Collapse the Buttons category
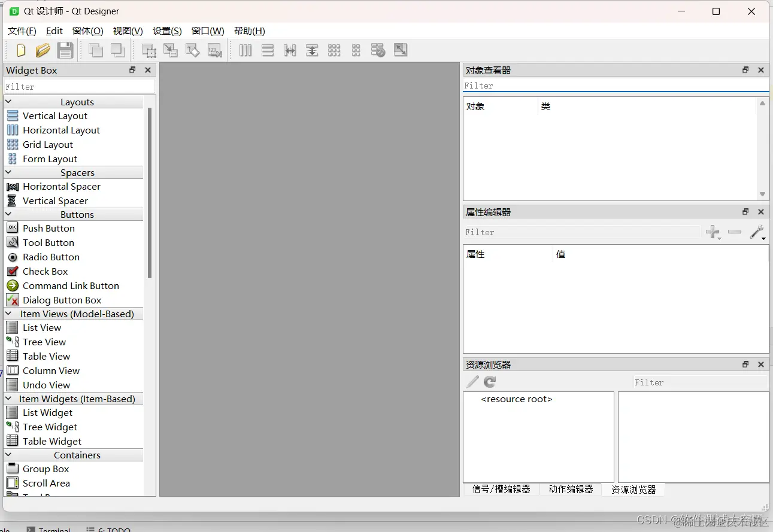Image resolution: width=773 pixels, height=532 pixels. 8,214
